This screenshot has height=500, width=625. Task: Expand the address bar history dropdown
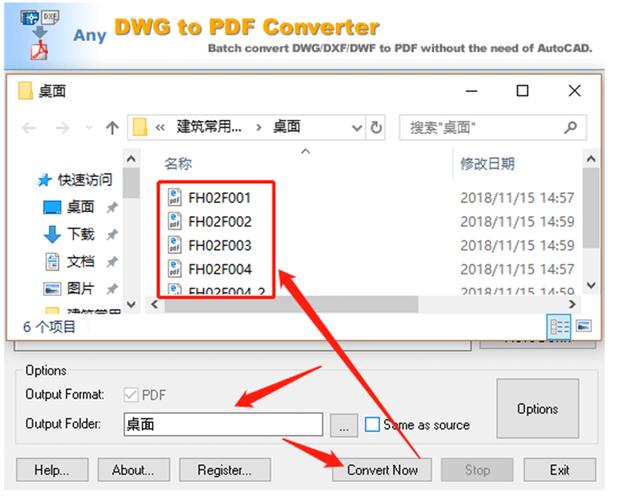click(357, 128)
